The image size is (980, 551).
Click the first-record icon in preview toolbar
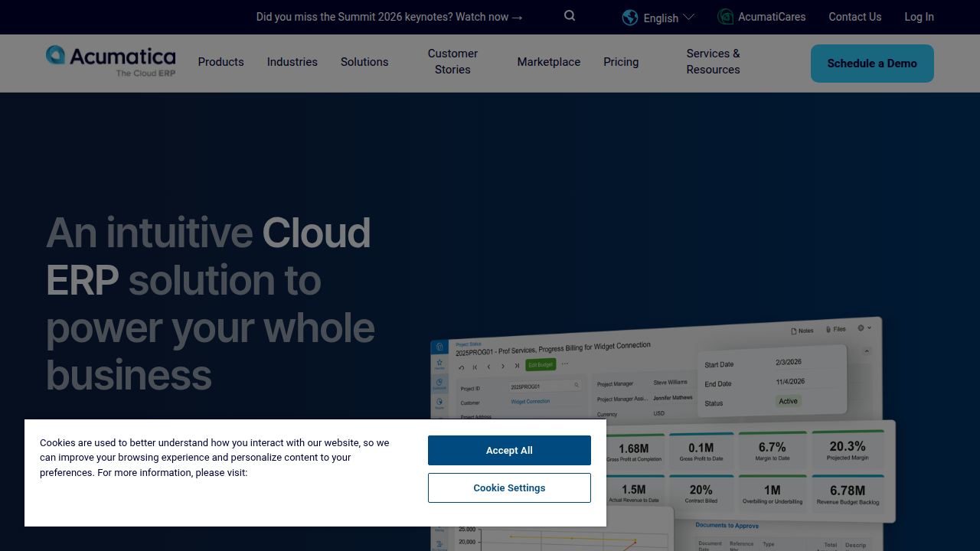[475, 367]
